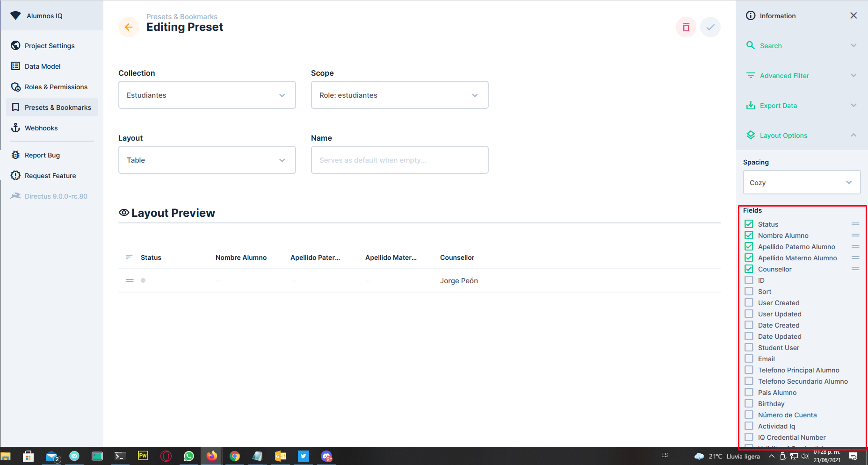Viewport: 868px width, 465px height.
Task: Open the Layout dropdown showing Table
Action: [207, 160]
